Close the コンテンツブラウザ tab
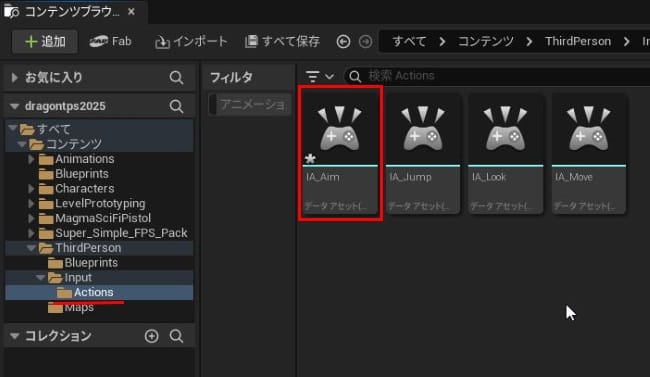The width and height of the screenshot is (650, 377). (131, 12)
